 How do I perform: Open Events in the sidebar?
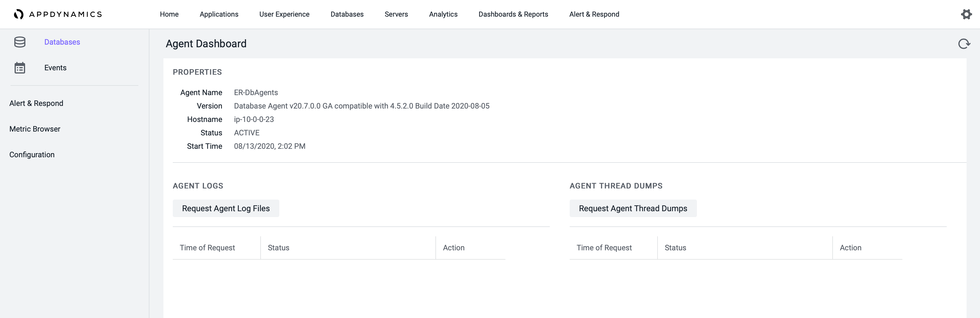(55, 68)
